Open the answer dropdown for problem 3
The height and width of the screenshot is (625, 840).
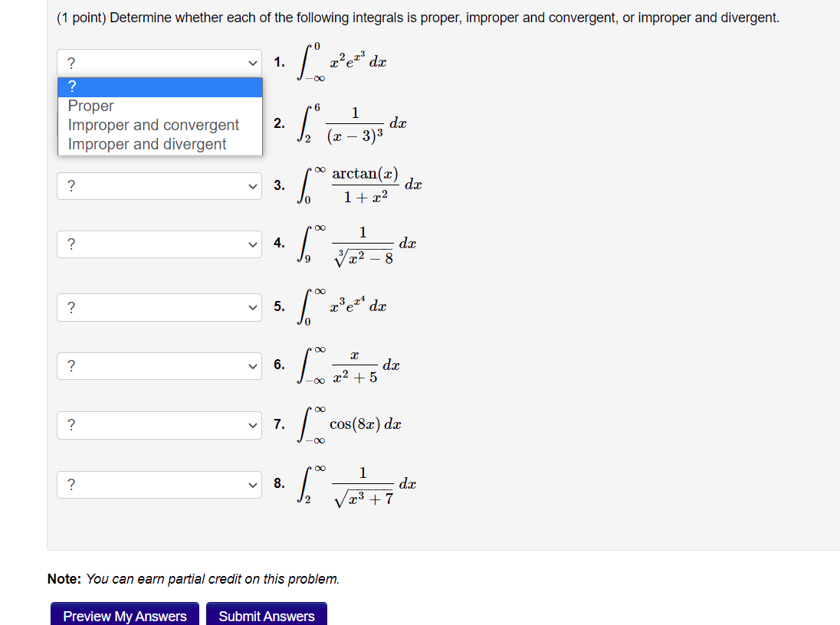point(159,185)
